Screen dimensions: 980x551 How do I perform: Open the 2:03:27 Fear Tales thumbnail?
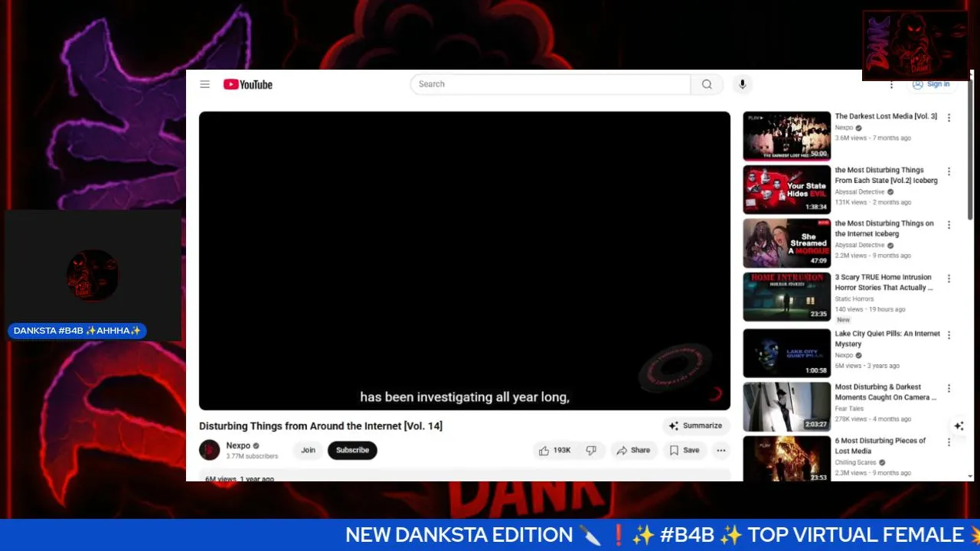point(786,406)
